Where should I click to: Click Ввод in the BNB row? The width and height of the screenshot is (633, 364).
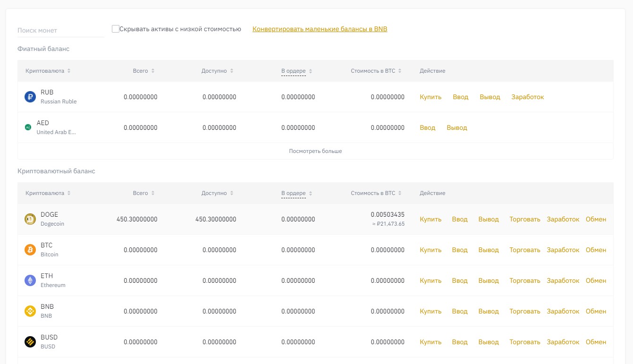pos(460,311)
